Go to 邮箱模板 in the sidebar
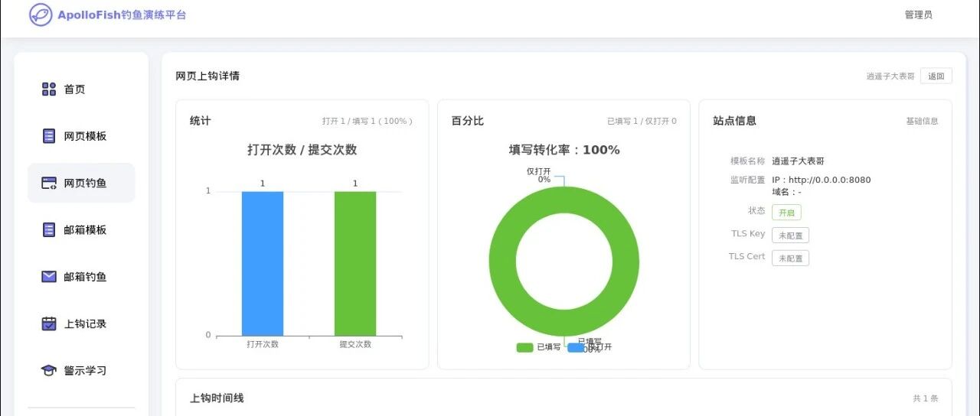The height and width of the screenshot is (416, 980). coord(81,229)
